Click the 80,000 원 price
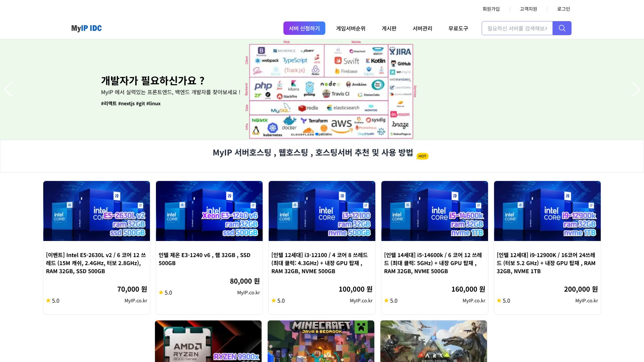This screenshot has width=644, height=362. [245, 281]
